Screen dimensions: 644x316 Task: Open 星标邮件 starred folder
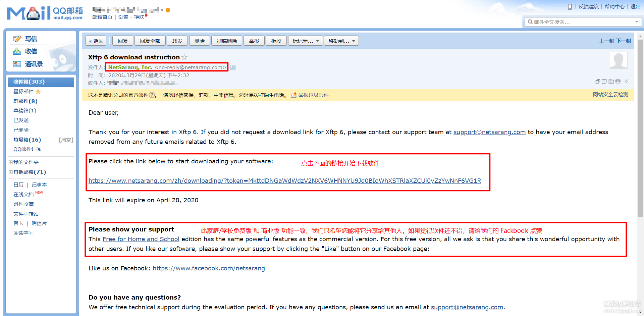(x=23, y=92)
